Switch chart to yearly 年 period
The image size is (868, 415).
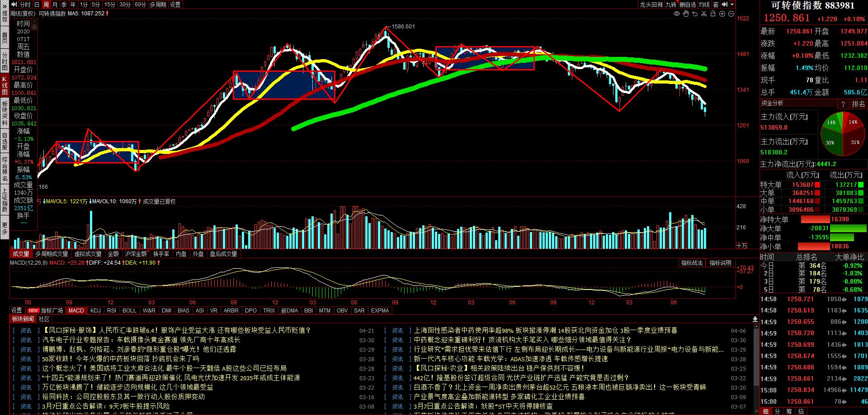[73, 5]
